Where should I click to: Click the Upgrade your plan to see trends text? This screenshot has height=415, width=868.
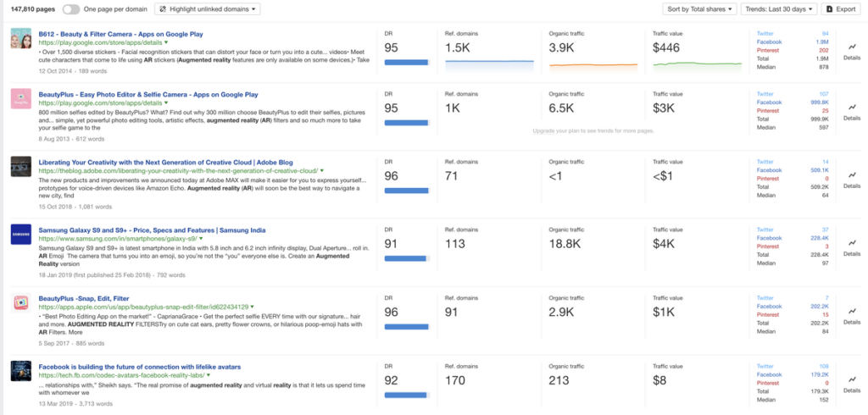coord(593,131)
